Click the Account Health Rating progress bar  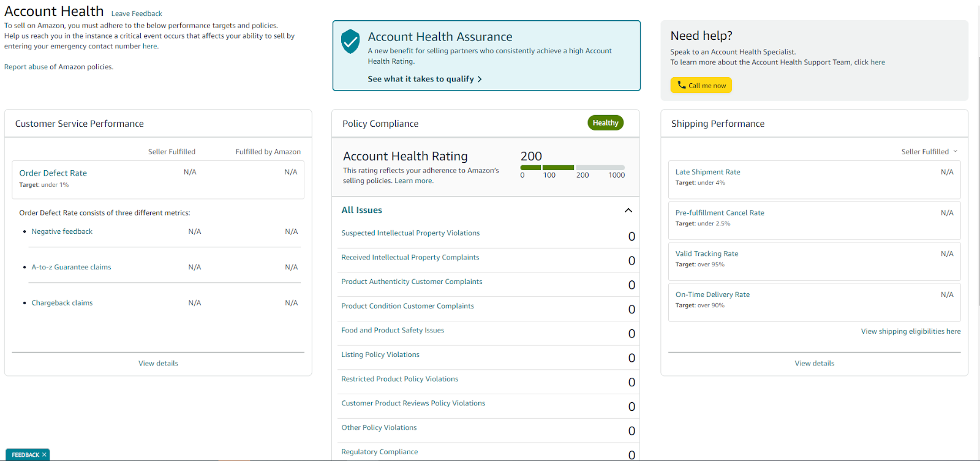click(573, 168)
